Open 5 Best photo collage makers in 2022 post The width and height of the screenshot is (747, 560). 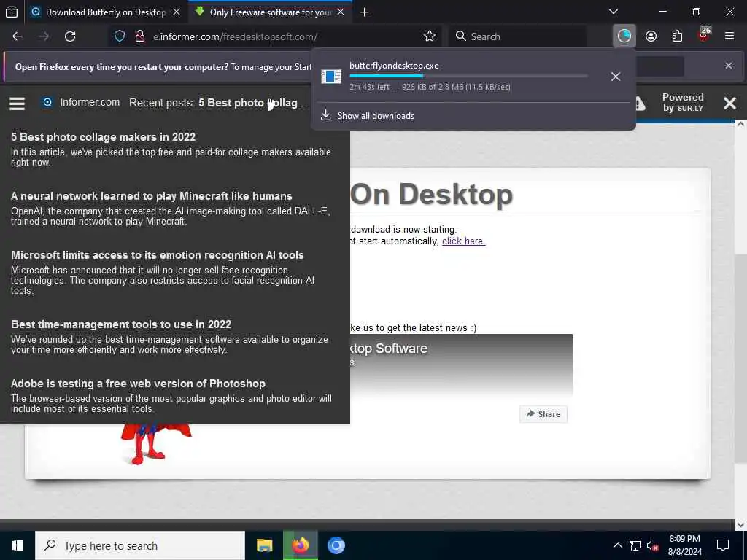pyautogui.click(x=103, y=137)
